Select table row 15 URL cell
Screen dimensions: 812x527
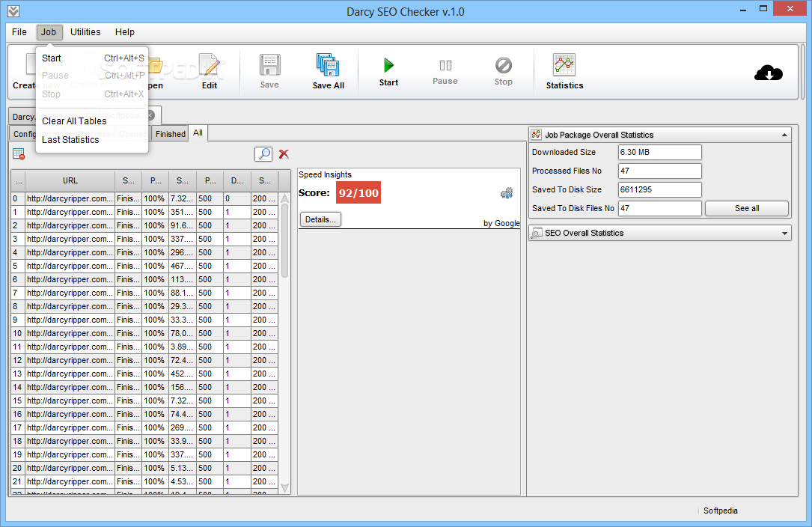(x=70, y=400)
